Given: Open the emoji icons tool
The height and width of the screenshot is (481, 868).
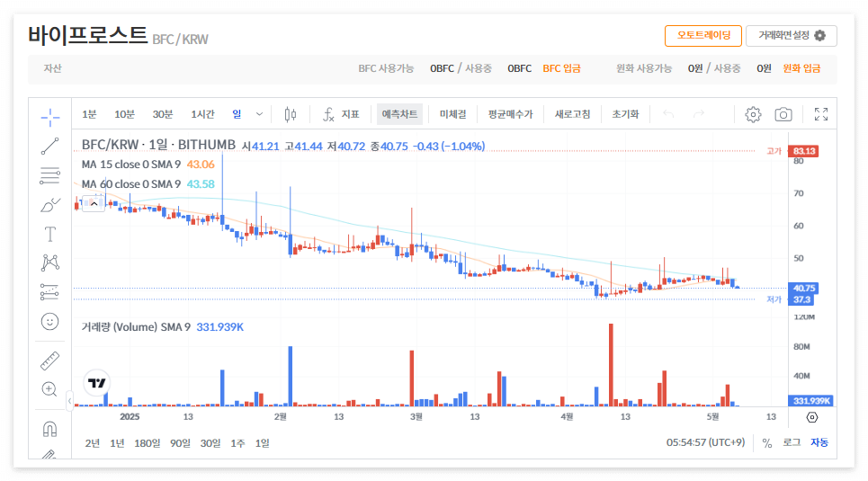Looking at the screenshot, I should pos(49,322).
